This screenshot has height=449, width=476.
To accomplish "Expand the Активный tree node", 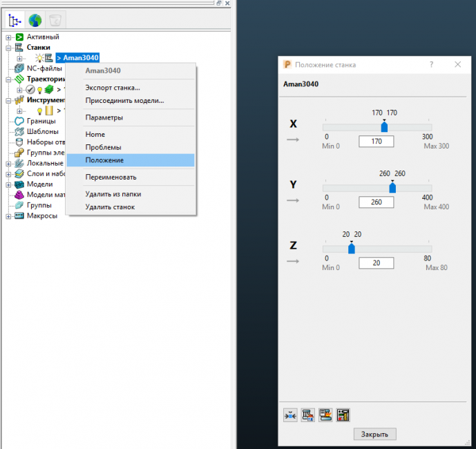I will click(x=9, y=37).
